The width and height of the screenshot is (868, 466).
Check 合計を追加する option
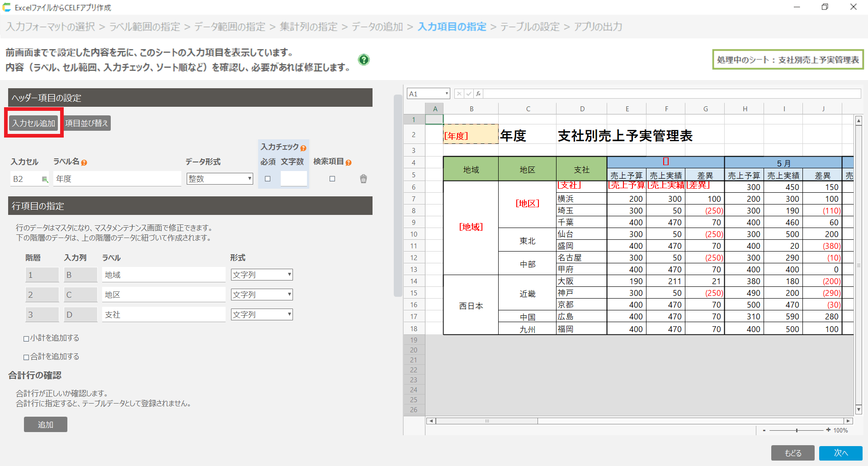click(x=26, y=357)
